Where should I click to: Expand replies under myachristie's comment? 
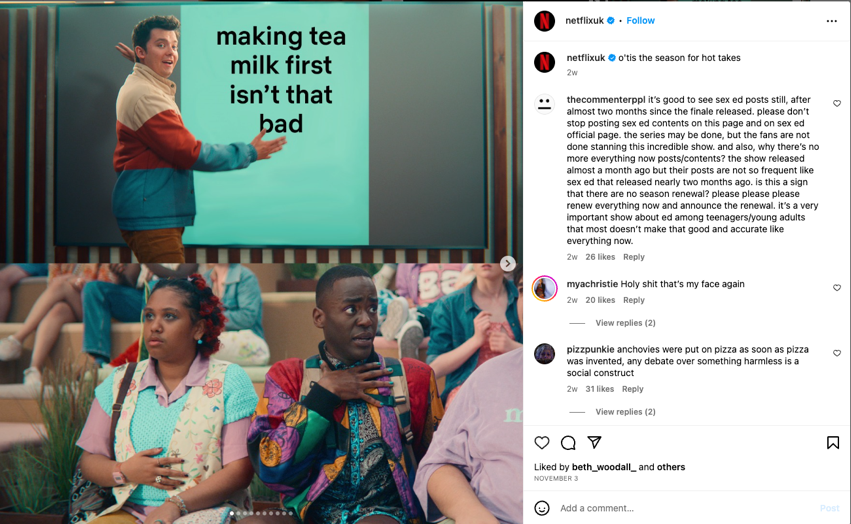625,323
